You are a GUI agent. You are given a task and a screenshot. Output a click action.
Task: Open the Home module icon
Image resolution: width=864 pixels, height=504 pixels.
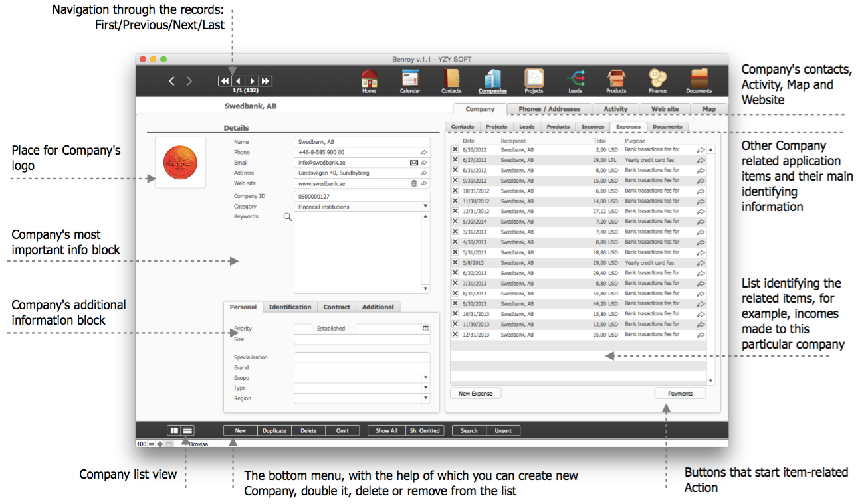click(369, 80)
